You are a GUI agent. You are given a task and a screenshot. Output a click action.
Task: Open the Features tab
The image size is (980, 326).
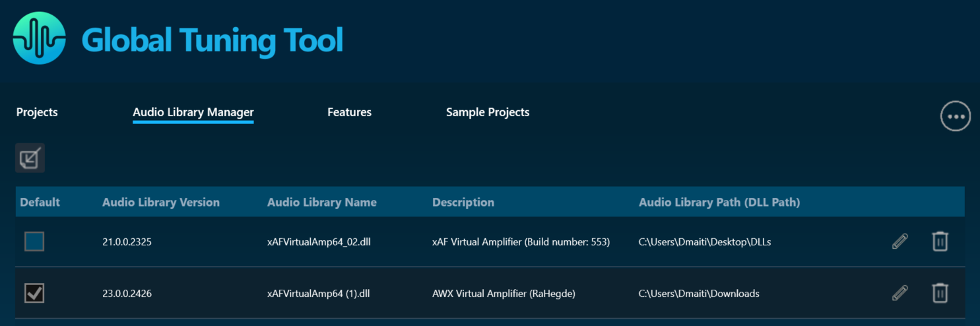pos(349,112)
